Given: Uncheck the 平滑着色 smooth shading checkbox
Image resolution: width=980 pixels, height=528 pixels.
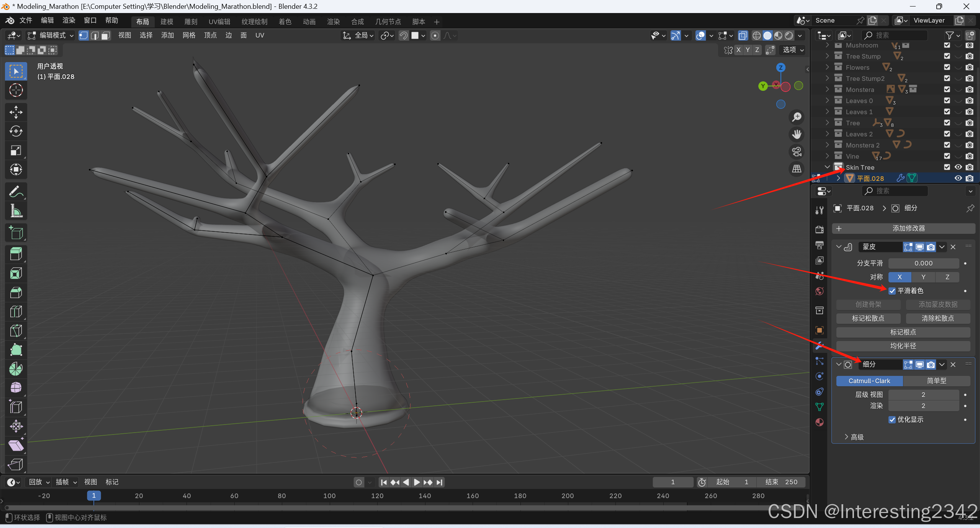Looking at the screenshot, I should tap(892, 291).
